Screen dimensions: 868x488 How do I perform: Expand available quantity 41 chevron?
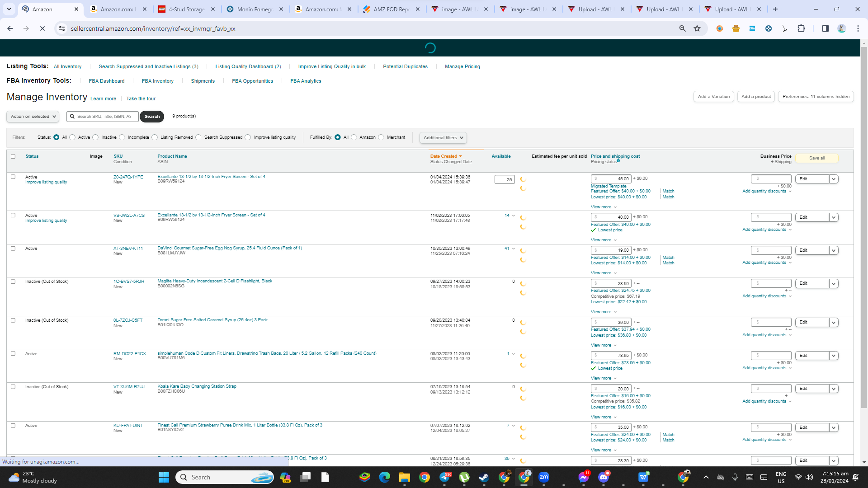point(514,249)
